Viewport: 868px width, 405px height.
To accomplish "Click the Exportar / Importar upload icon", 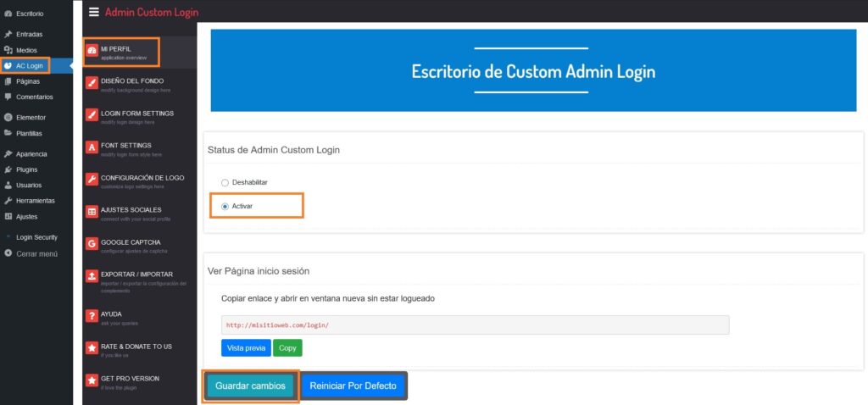I will click(x=92, y=276).
